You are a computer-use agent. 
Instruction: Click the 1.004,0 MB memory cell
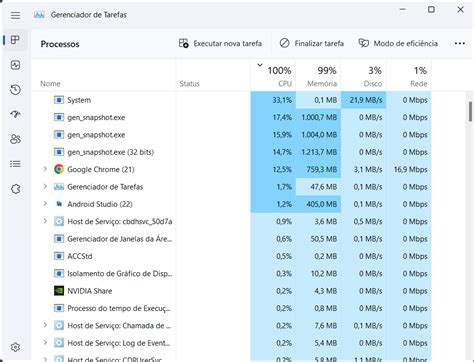tap(318, 135)
